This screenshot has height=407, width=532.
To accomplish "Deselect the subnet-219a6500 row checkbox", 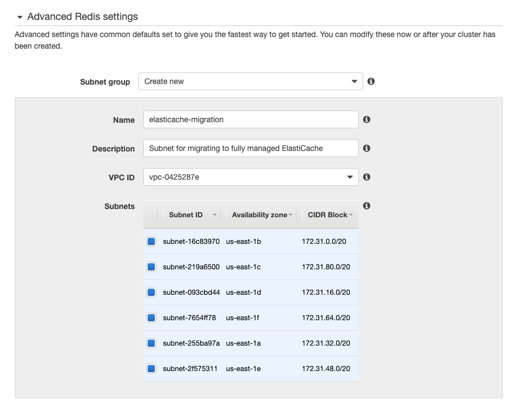I will tap(151, 266).
